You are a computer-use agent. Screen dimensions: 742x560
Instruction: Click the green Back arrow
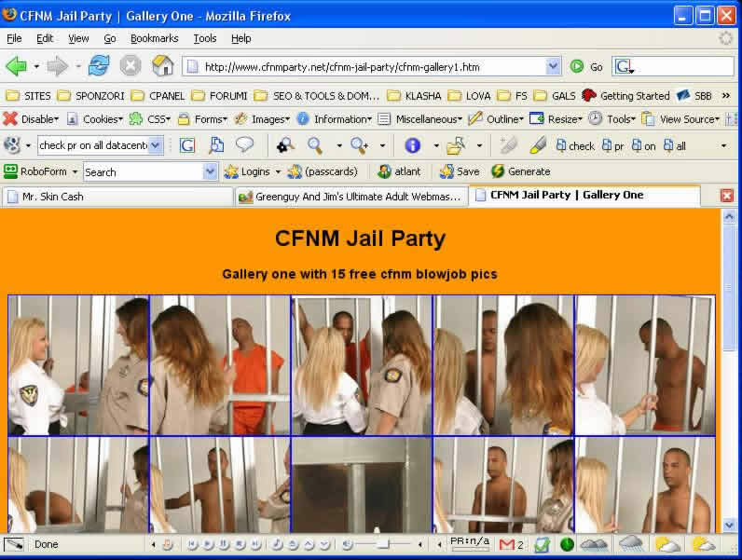pyautogui.click(x=16, y=66)
